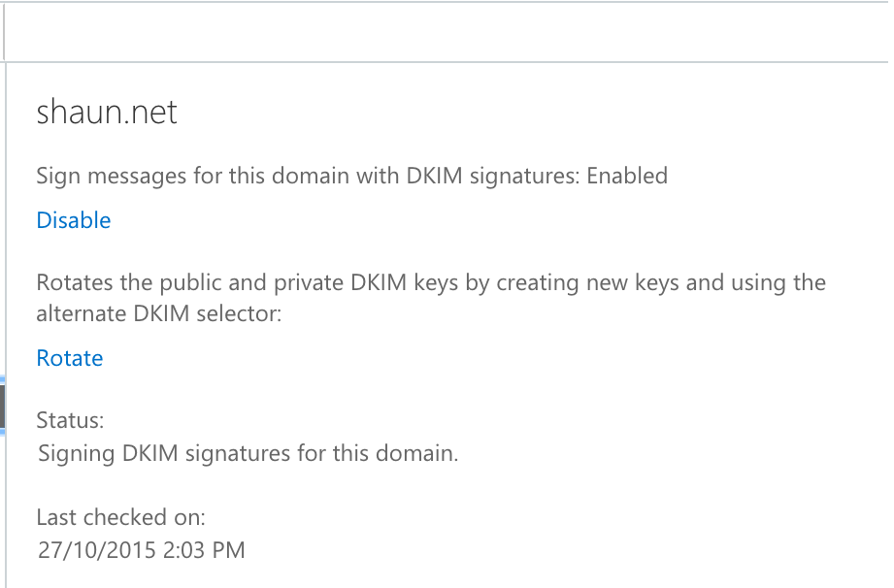894x588 pixels.
Task: Click the dark selected strip at left edge
Action: pyautogui.click(x=3, y=407)
